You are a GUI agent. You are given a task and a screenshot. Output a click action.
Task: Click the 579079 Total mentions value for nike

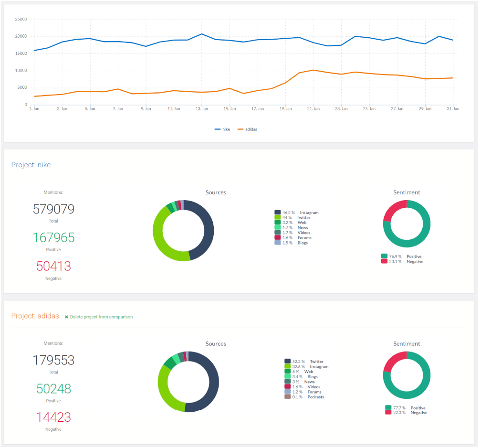click(x=53, y=209)
